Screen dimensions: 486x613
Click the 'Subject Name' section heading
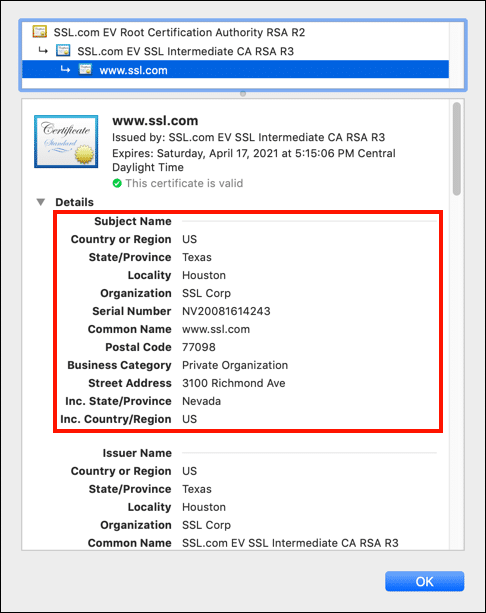tap(133, 221)
